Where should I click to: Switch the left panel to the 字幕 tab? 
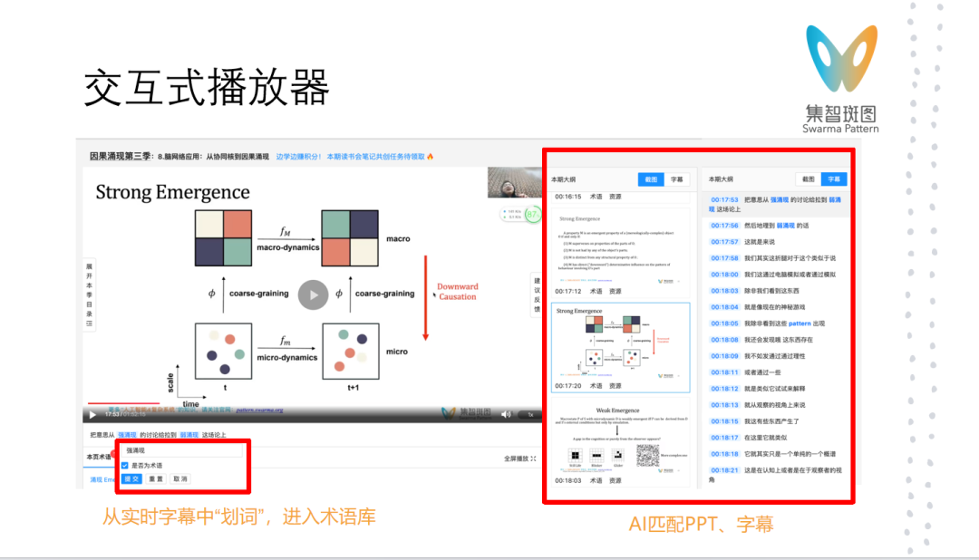click(677, 179)
